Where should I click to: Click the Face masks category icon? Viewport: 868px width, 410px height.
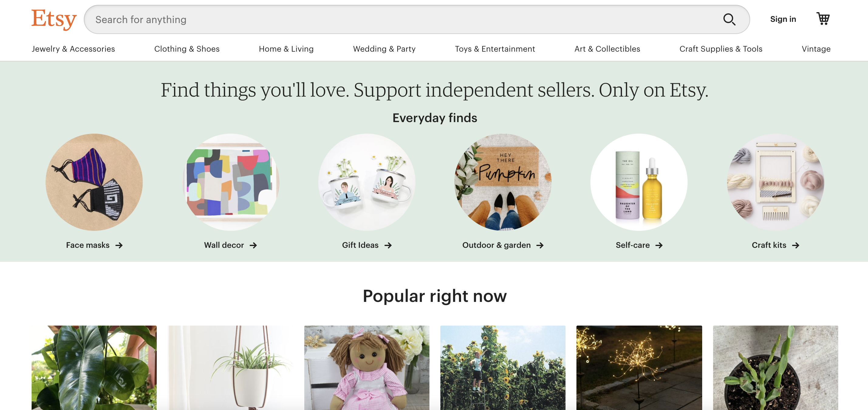click(94, 183)
